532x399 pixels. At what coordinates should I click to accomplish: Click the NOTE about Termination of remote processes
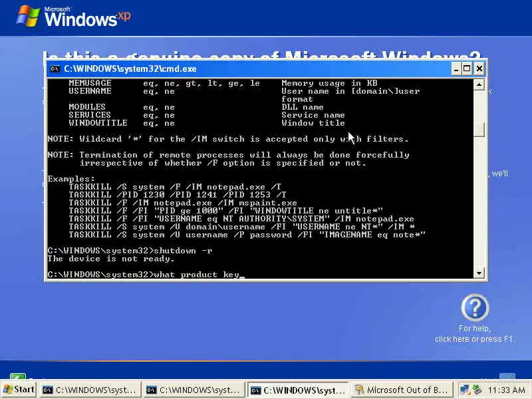coord(228,155)
